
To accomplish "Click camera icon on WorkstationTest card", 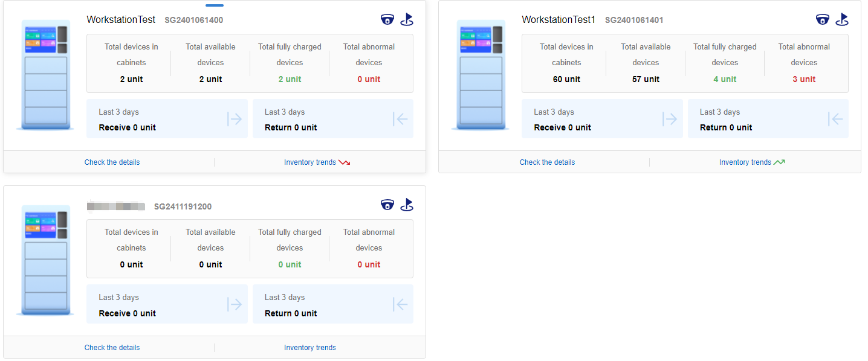I will pos(387,19).
